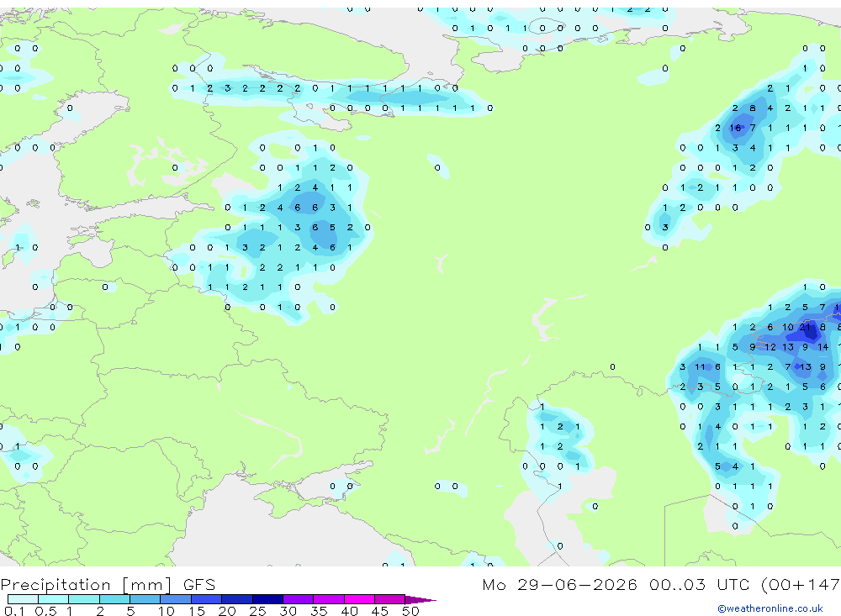Click the 35 to 40 mm legend swatch
This screenshot has height=616, width=841.
pos(328,599)
